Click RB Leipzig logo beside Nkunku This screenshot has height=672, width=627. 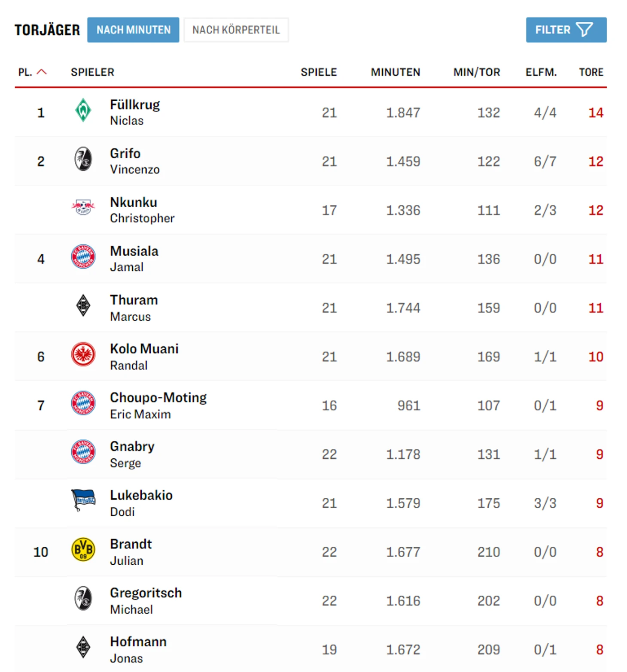tap(83, 207)
